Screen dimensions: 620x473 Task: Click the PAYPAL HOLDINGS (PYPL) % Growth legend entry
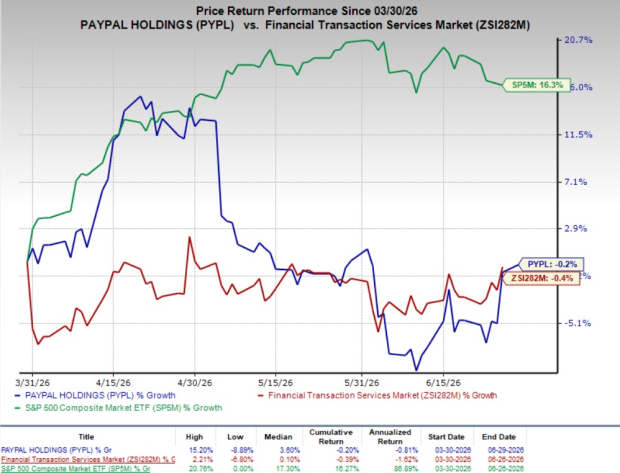95,395
